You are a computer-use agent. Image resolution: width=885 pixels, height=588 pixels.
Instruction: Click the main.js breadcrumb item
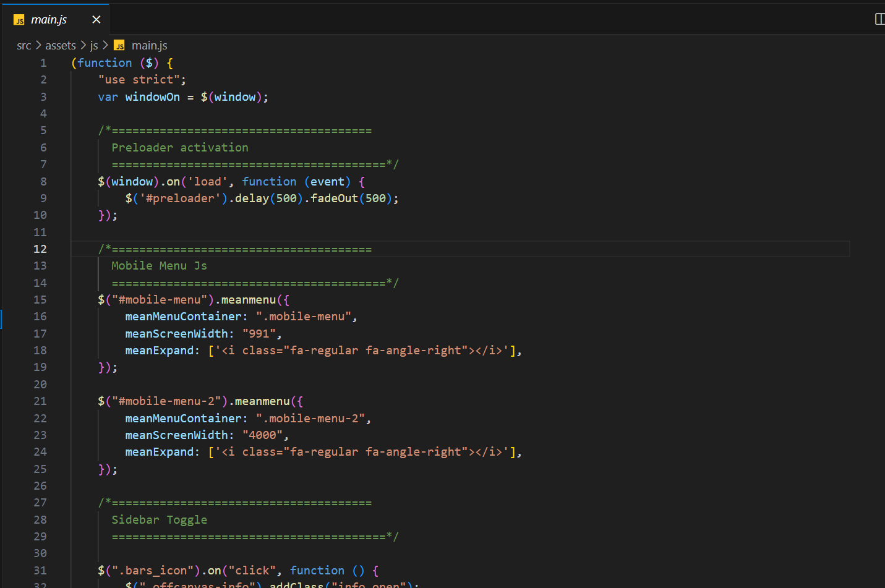point(149,46)
